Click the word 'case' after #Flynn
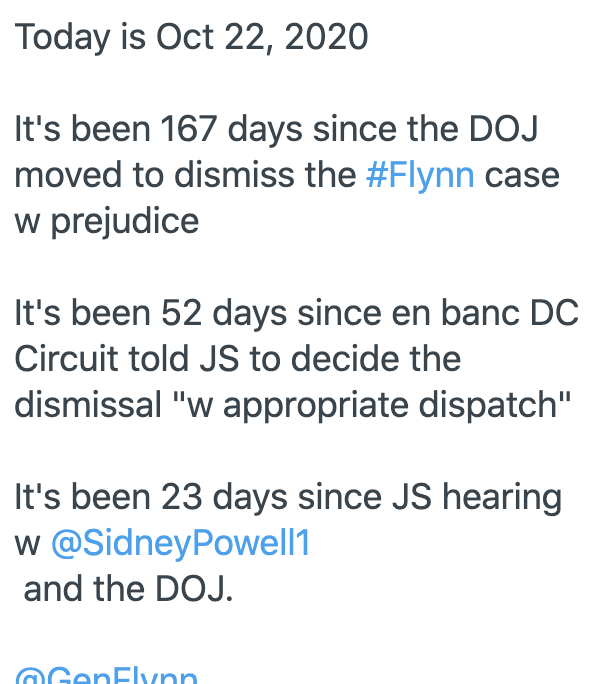 (522, 176)
